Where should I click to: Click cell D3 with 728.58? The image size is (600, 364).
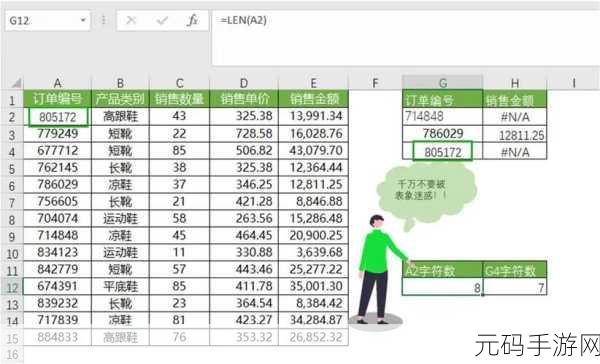(x=244, y=134)
